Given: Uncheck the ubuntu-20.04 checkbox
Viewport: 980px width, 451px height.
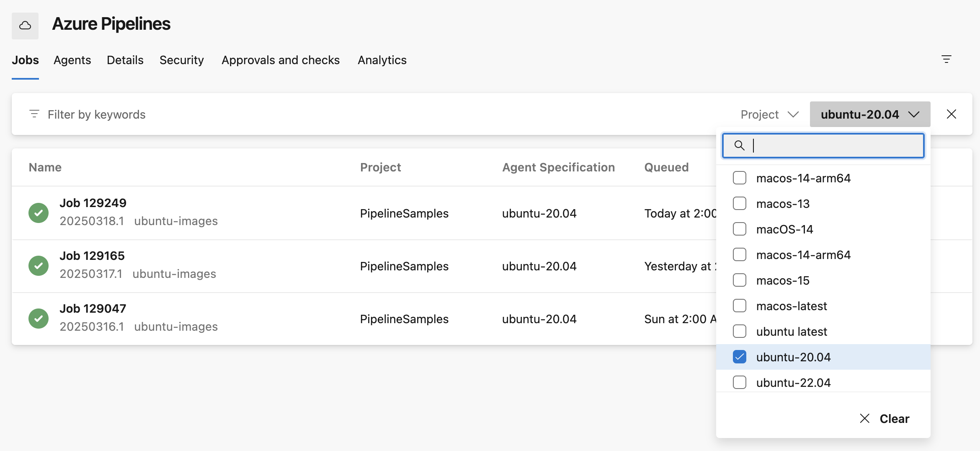Looking at the screenshot, I should (x=739, y=357).
